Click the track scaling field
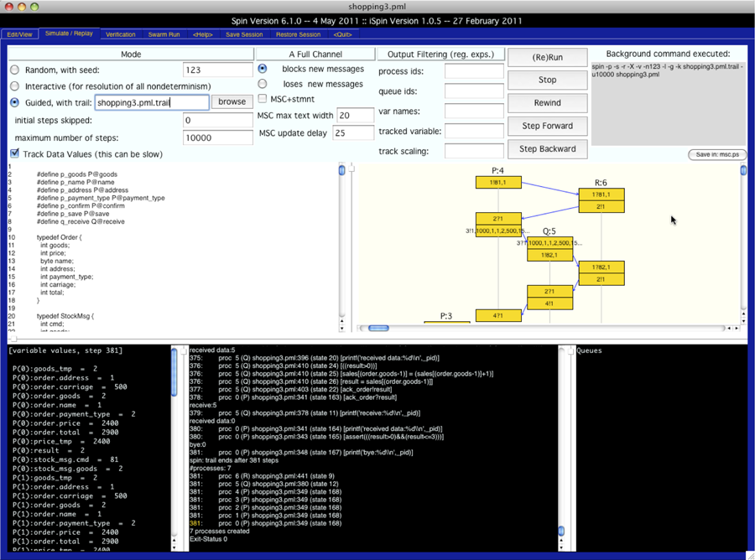 click(x=474, y=151)
